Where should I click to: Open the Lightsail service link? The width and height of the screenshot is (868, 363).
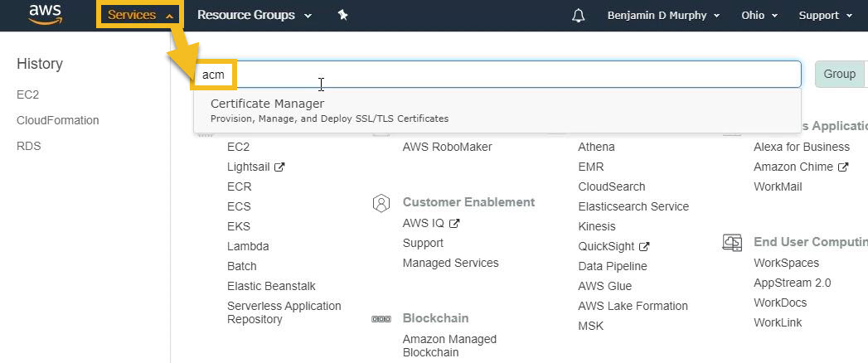tap(248, 167)
